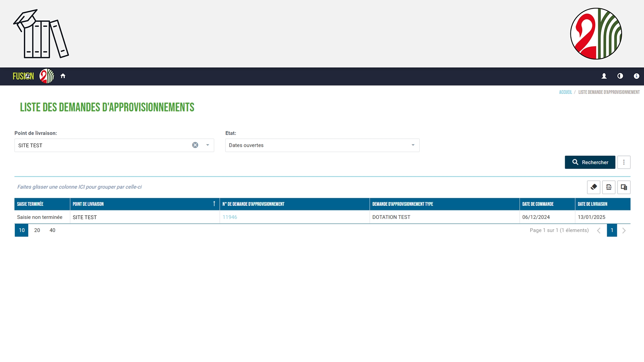Open the three-dot options menu
The image size is (644, 362).
(x=624, y=162)
